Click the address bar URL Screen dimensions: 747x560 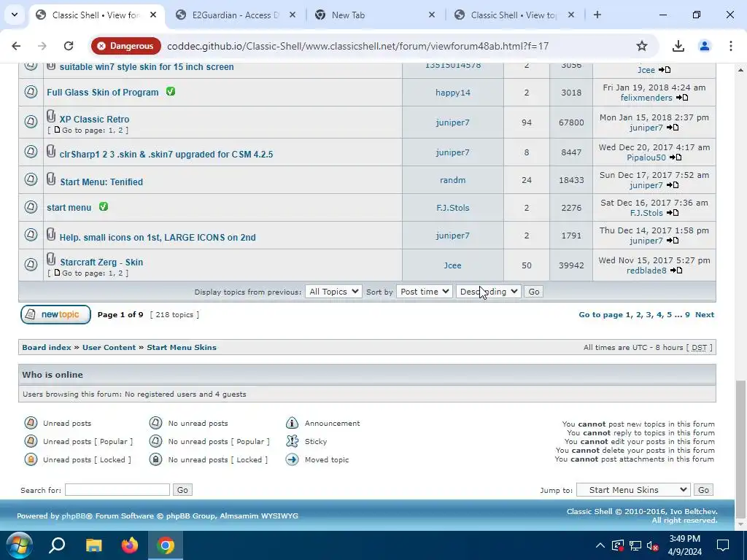tap(357, 46)
